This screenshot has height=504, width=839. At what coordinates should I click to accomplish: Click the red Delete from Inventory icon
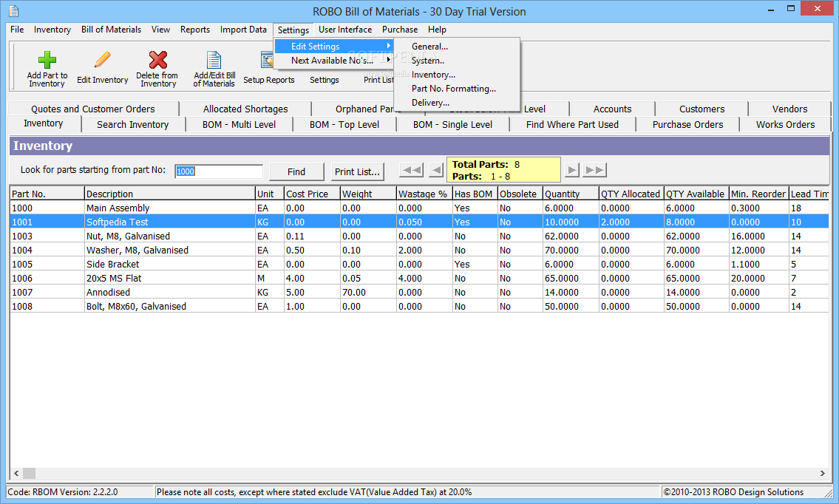(157, 61)
